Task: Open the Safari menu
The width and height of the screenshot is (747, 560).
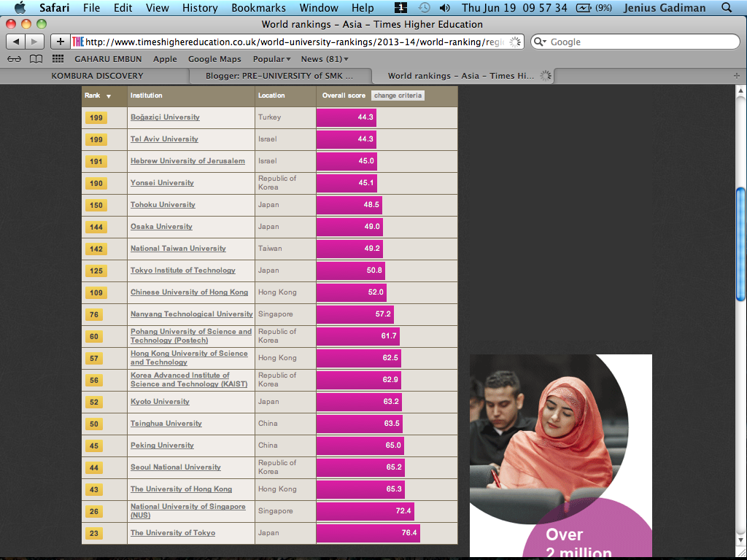Action: (54, 7)
